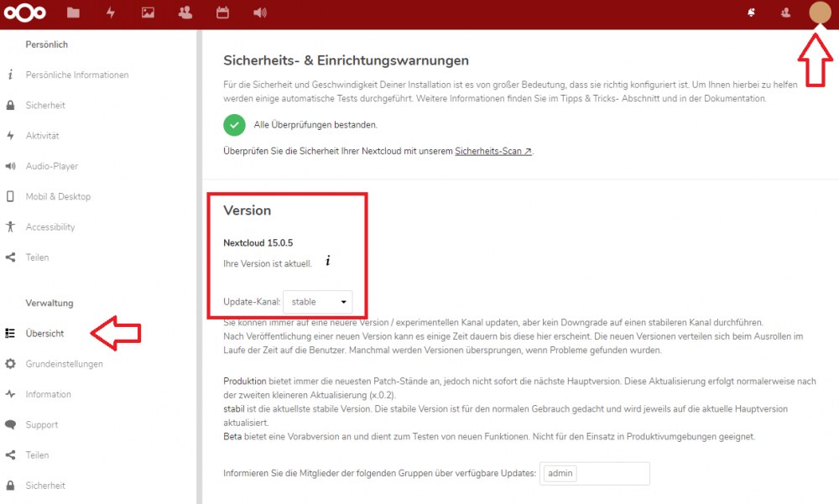Go to Übersicht under Verwaltung
Image resolution: width=839 pixels, height=504 pixels.
click(x=45, y=333)
